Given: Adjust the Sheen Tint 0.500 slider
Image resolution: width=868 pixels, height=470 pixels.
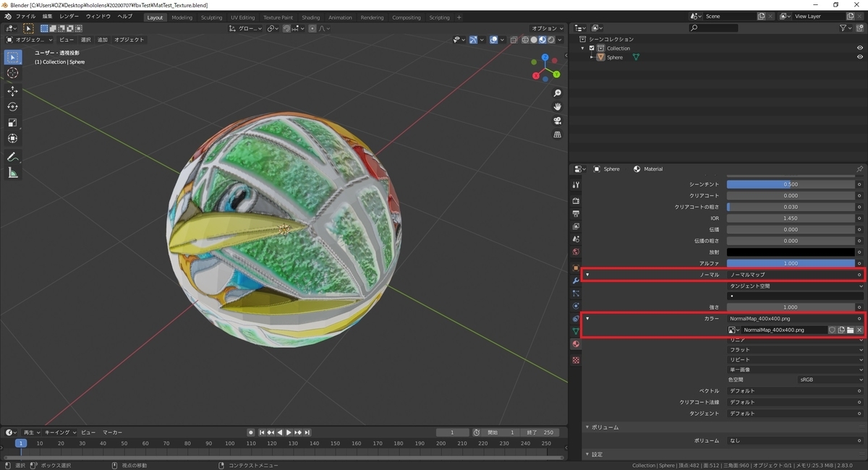Looking at the screenshot, I should [x=791, y=184].
